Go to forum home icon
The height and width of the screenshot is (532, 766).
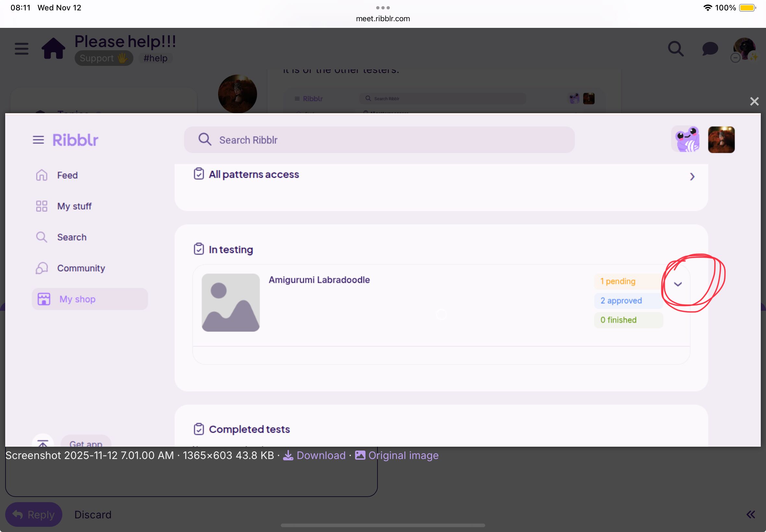click(x=53, y=49)
